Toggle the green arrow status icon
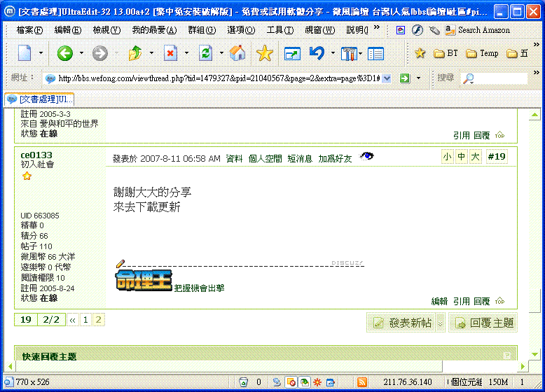Viewport: 545px width, 392px height. (x=305, y=382)
